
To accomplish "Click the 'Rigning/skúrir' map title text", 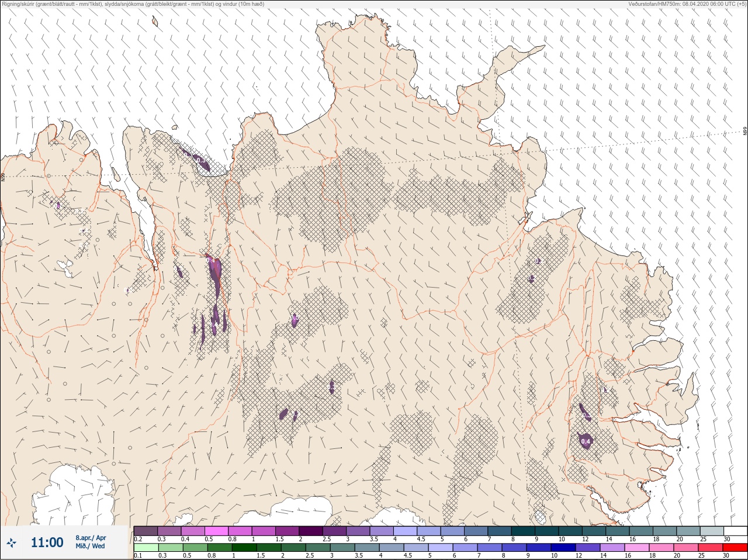I will click(25, 4).
